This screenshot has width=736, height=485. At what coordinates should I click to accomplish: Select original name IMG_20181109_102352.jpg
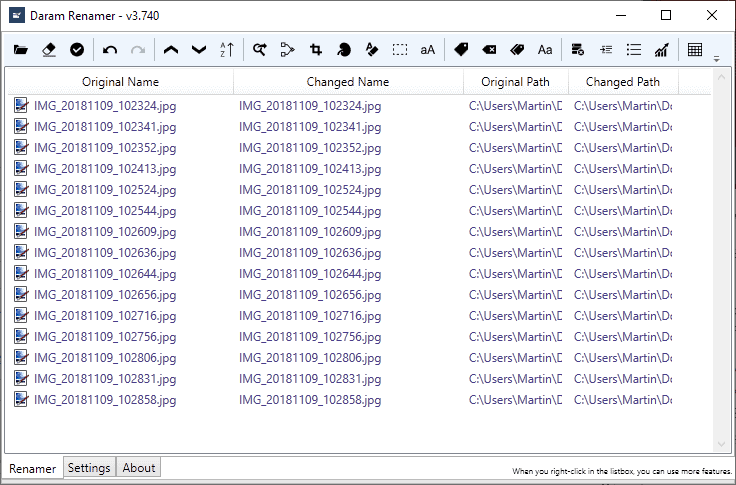tap(105, 148)
